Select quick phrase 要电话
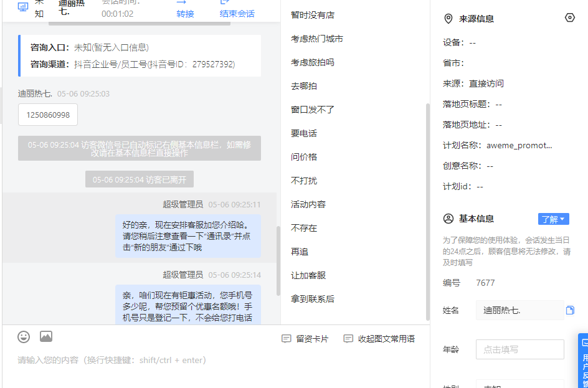The height and width of the screenshot is (388, 588). click(304, 133)
